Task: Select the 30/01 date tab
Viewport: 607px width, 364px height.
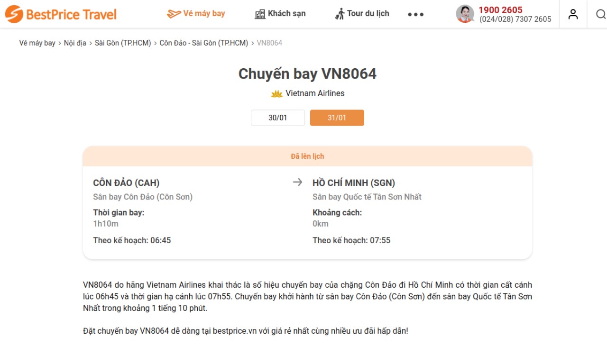Action: [x=278, y=118]
